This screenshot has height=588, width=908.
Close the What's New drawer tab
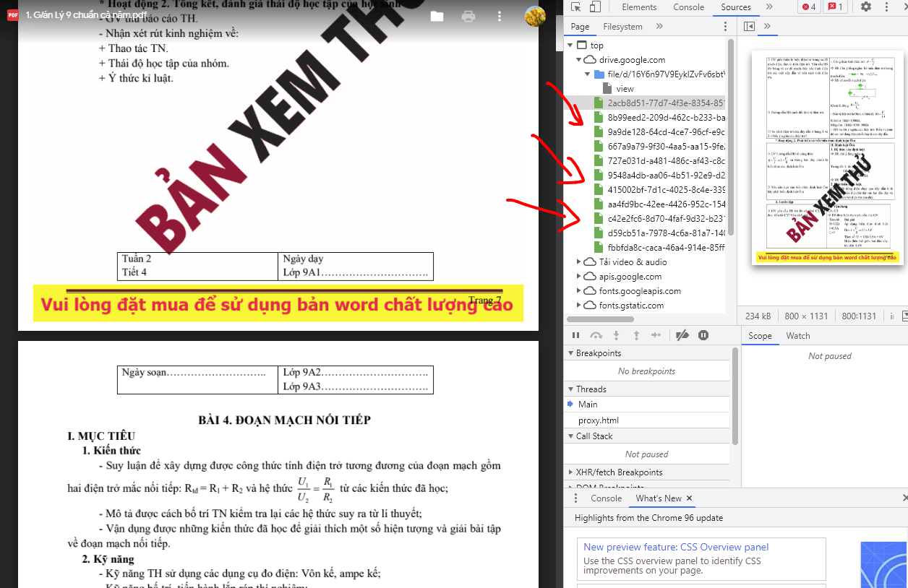tap(689, 498)
